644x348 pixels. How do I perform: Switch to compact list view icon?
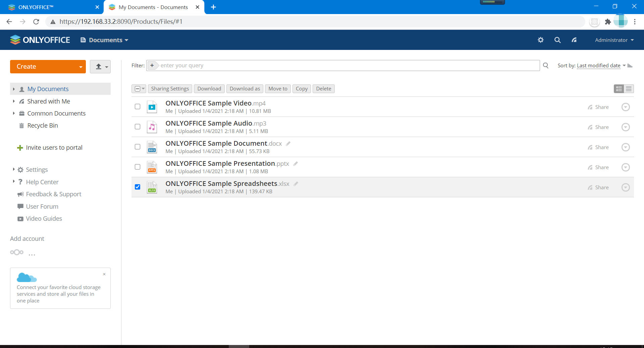629,89
